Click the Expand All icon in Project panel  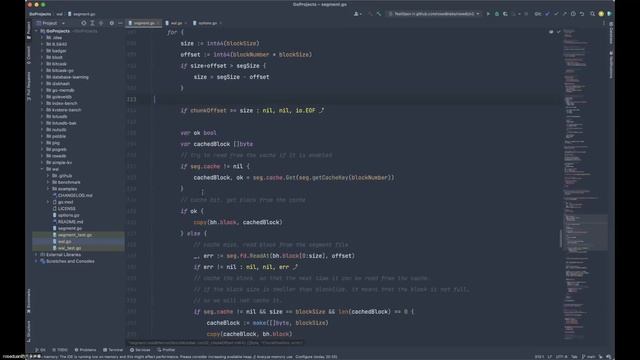(x=92, y=23)
